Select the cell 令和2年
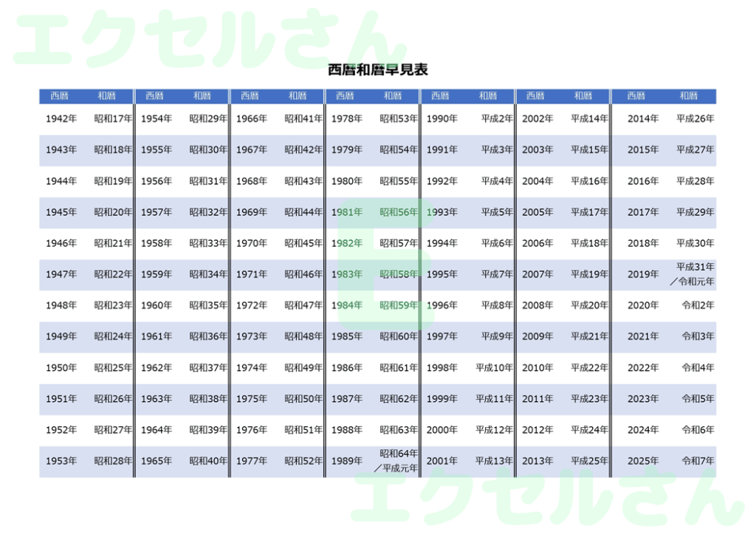This screenshot has width=756, height=535. [x=698, y=305]
